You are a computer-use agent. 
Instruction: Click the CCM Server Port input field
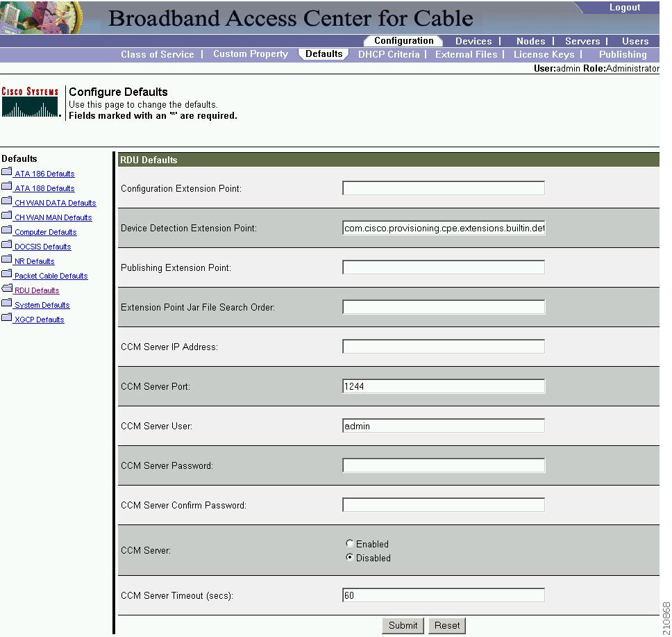point(443,386)
